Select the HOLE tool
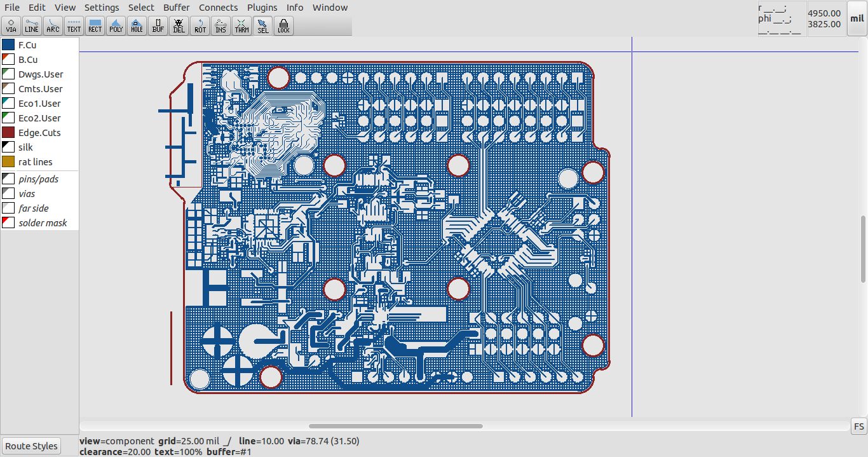 pyautogui.click(x=137, y=26)
